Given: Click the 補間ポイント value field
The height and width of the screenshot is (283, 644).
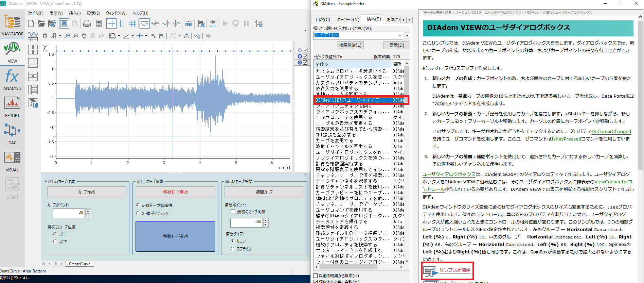Looking at the screenshot, I should [x=247, y=222].
